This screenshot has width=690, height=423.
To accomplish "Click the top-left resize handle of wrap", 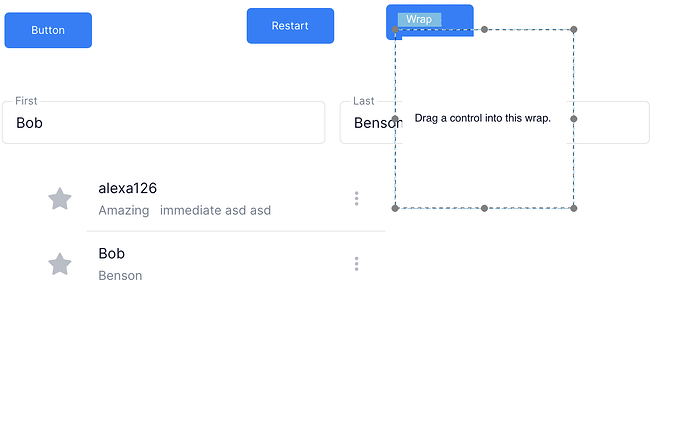I will 396,30.
